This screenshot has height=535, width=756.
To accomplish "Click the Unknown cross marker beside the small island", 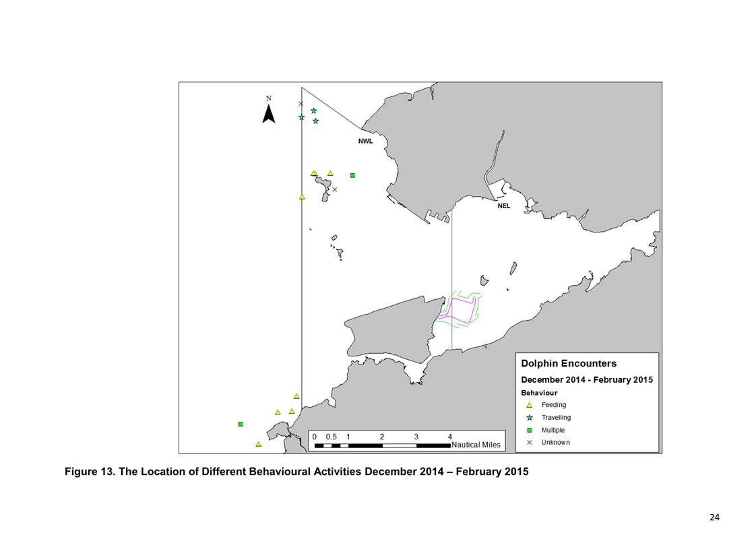I will pos(335,189).
